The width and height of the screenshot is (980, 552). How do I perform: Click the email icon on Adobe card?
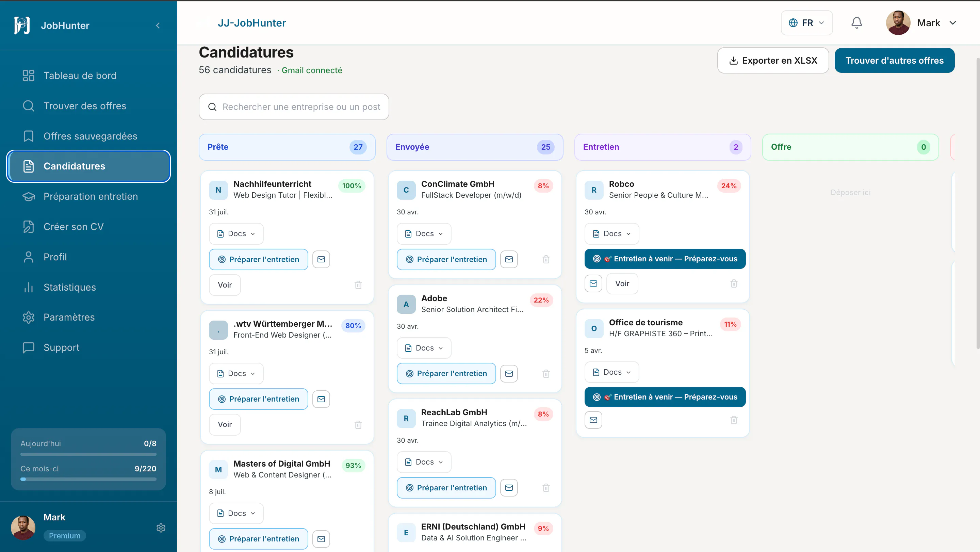pos(509,374)
